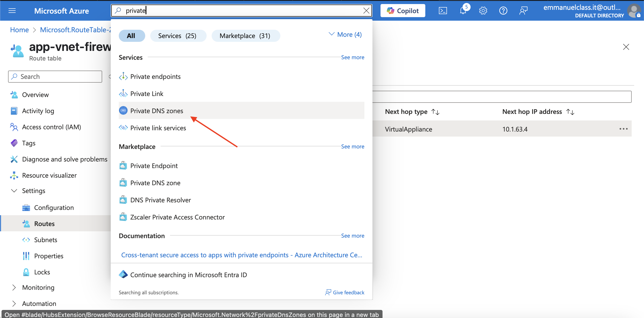This screenshot has width=644, height=318.
Task: Click the 10.1.63.4 IP address cell
Action: pyautogui.click(x=515, y=129)
